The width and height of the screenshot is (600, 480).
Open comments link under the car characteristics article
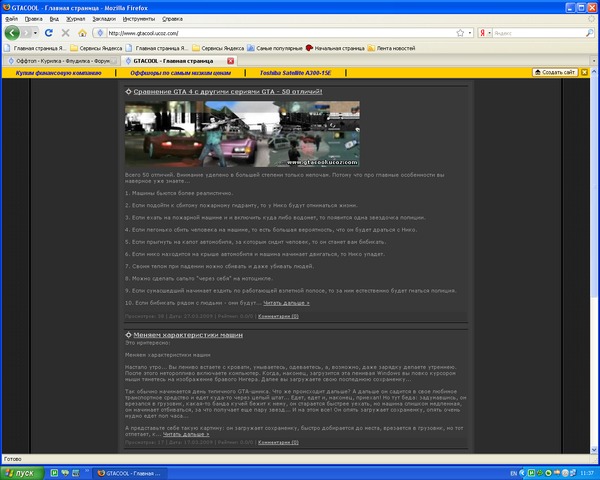coord(278,442)
